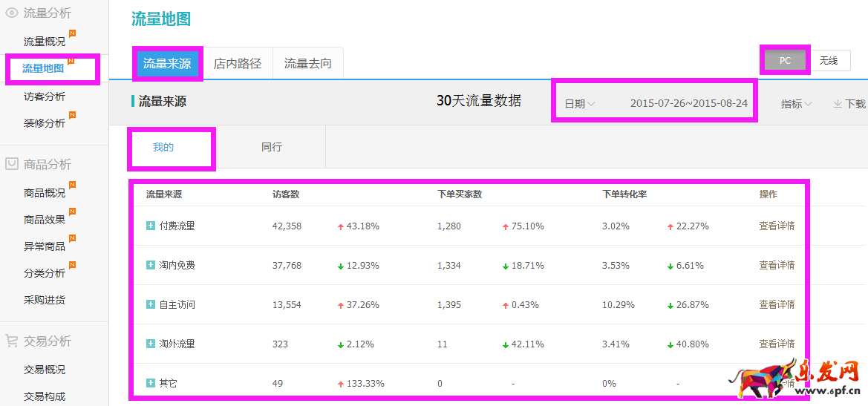The width and height of the screenshot is (868, 406).
Task: Switch to the 店内路径 tab
Action: 238,64
